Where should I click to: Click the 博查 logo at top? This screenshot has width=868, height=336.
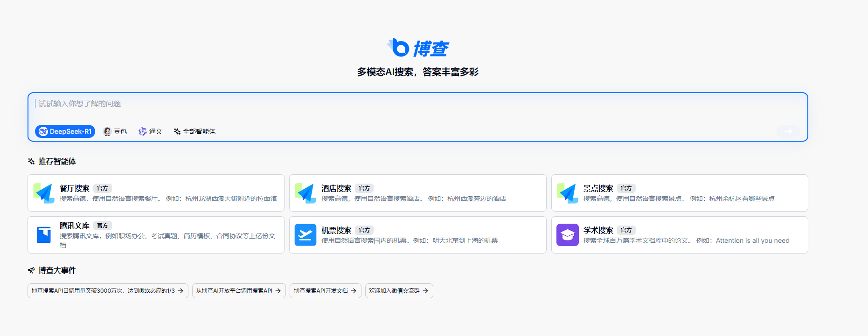(417, 48)
